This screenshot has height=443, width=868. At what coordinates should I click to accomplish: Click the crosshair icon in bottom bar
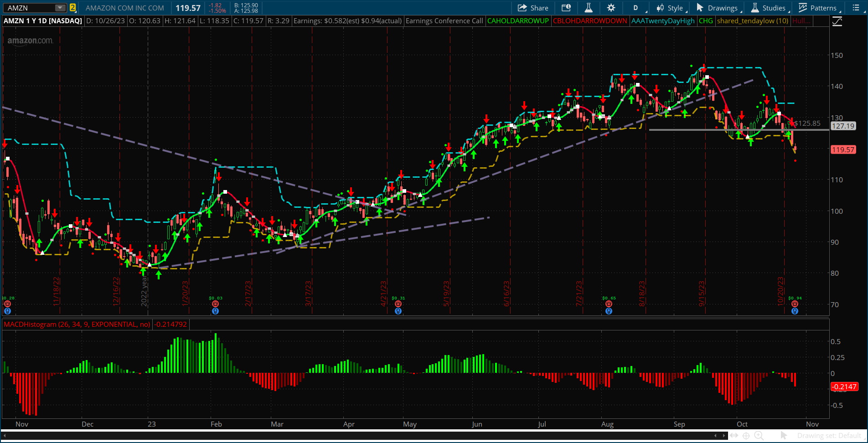tap(746, 436)
